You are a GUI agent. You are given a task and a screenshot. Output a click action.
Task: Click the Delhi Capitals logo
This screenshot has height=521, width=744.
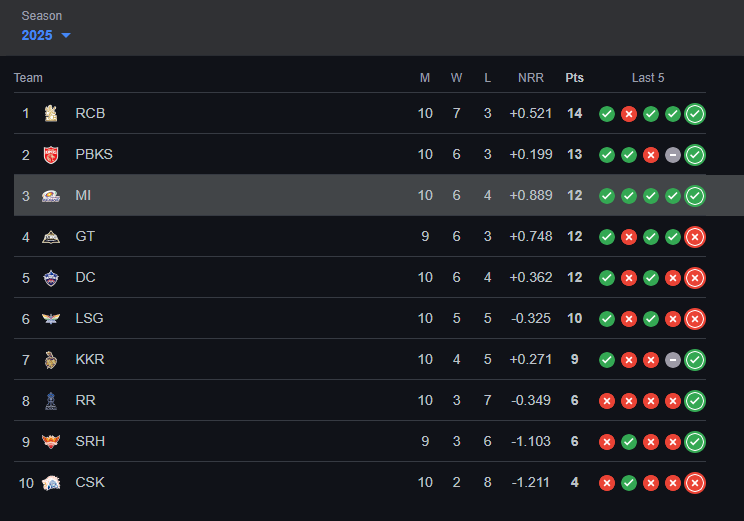point(51,278)
